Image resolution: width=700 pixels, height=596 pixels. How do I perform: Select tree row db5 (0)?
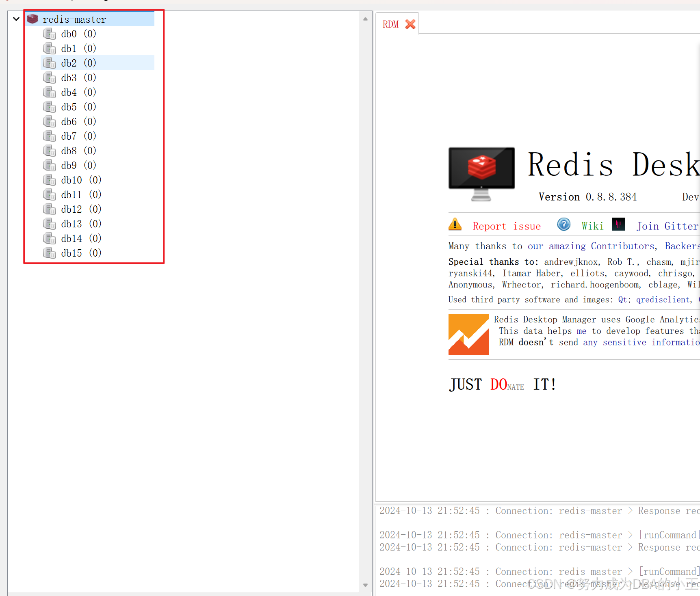[98, 107]
